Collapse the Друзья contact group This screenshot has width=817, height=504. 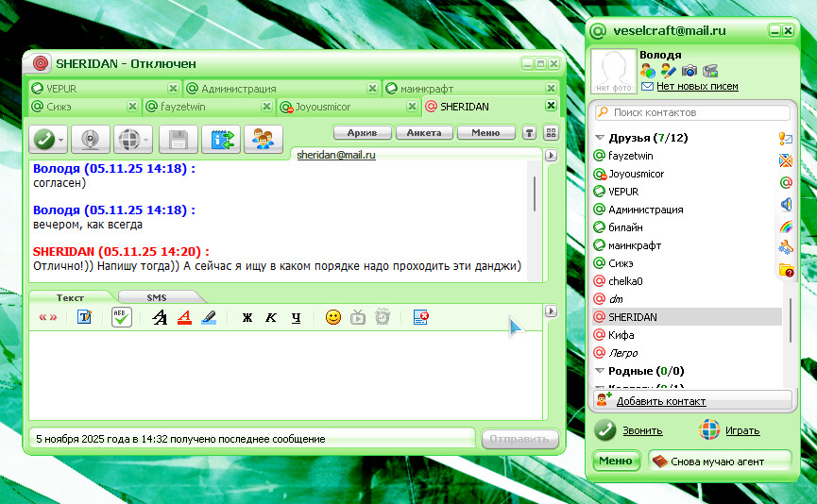point(599,138)
